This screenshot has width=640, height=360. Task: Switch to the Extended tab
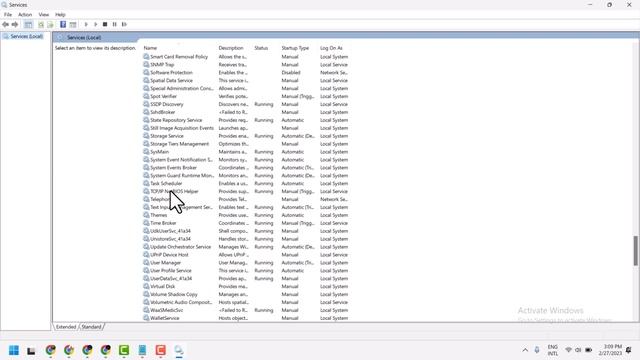point(66,327)
